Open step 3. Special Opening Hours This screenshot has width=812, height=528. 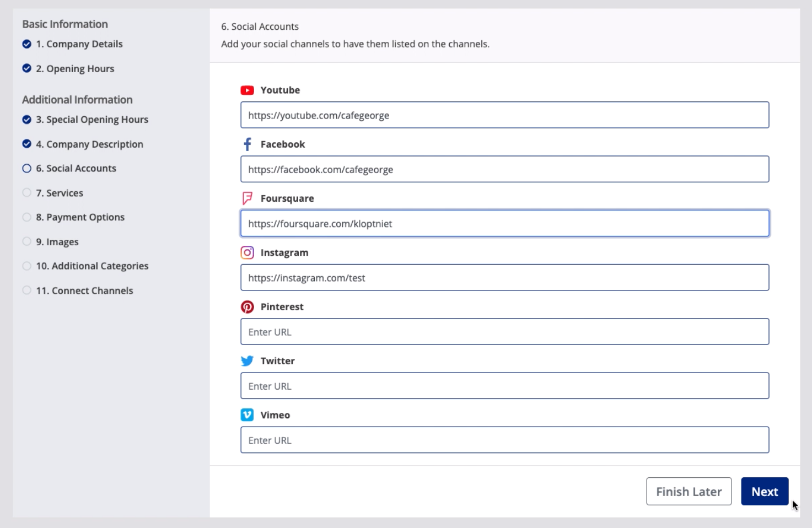[x=92, y=120]
